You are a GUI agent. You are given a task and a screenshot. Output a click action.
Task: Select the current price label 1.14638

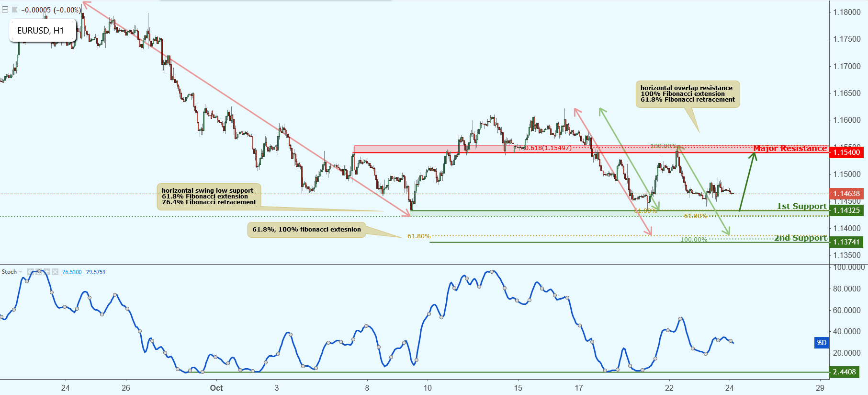[x=846, y=194]
